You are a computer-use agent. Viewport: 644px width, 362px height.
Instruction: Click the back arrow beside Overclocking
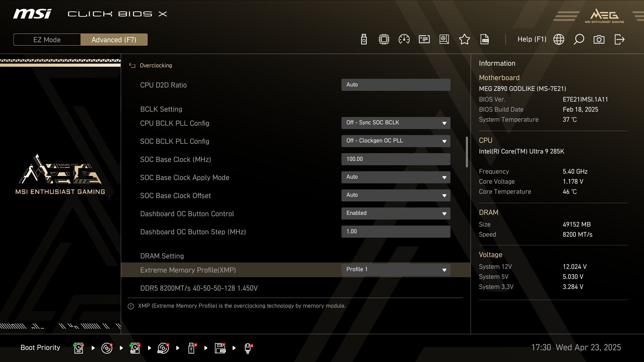[x=132, y=66]
